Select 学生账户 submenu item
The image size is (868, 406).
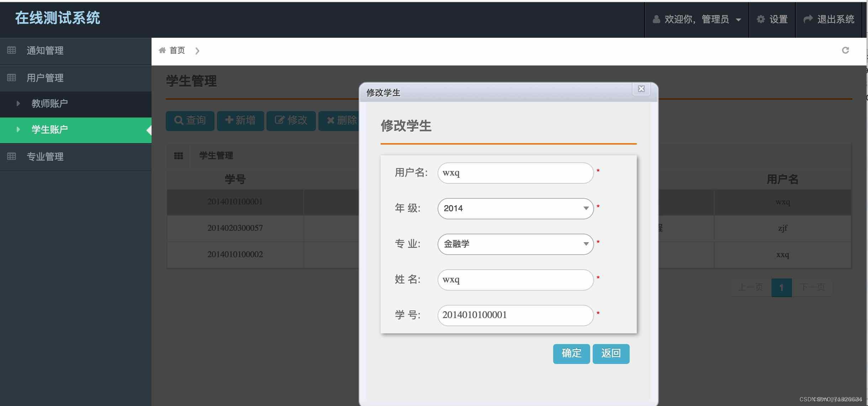(76, 130)
